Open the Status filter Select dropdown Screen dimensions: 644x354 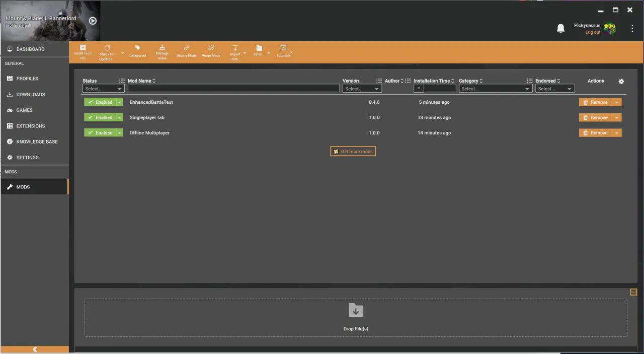click(x=103, y=89)
